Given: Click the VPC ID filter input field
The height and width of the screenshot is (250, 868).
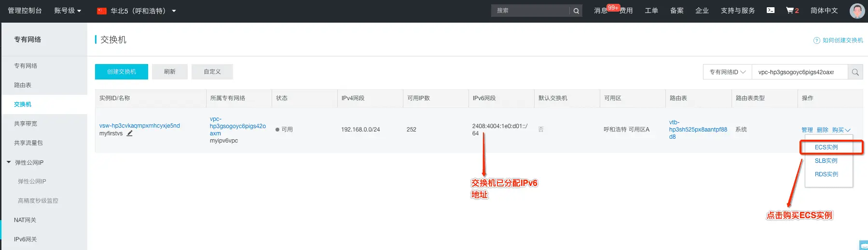Looking at the screenshot, I should click(x=799, y=72).
